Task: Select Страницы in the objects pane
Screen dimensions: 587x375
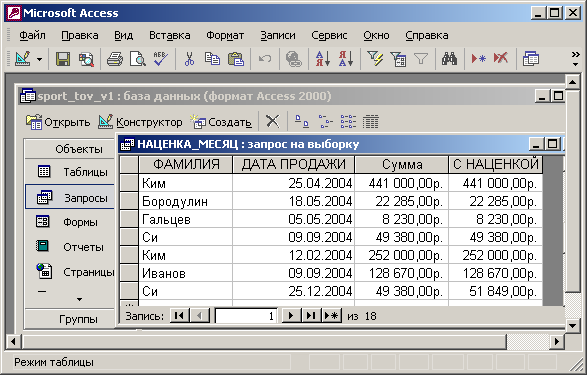Action: pos(70,272)
